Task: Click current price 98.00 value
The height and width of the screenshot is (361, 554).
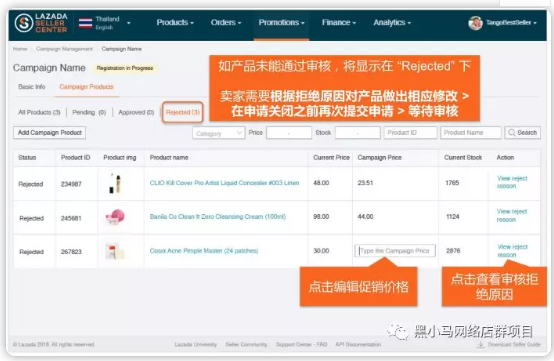Action: (x=321, y=217)
